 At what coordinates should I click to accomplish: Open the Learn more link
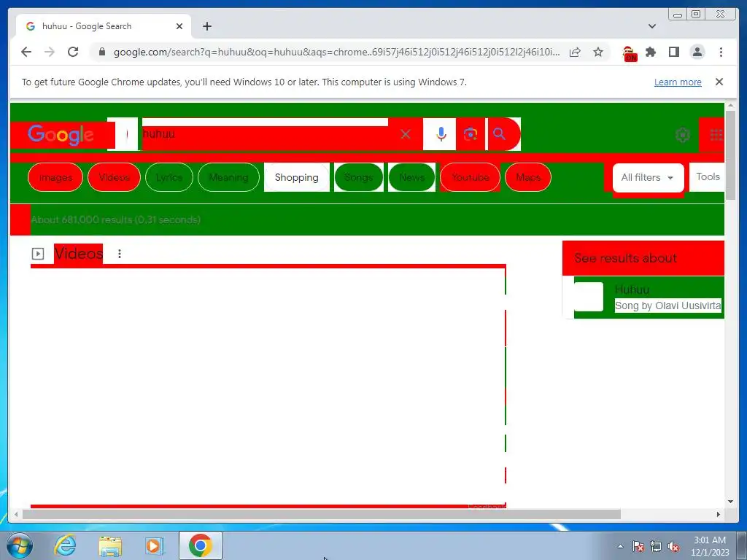678,82
